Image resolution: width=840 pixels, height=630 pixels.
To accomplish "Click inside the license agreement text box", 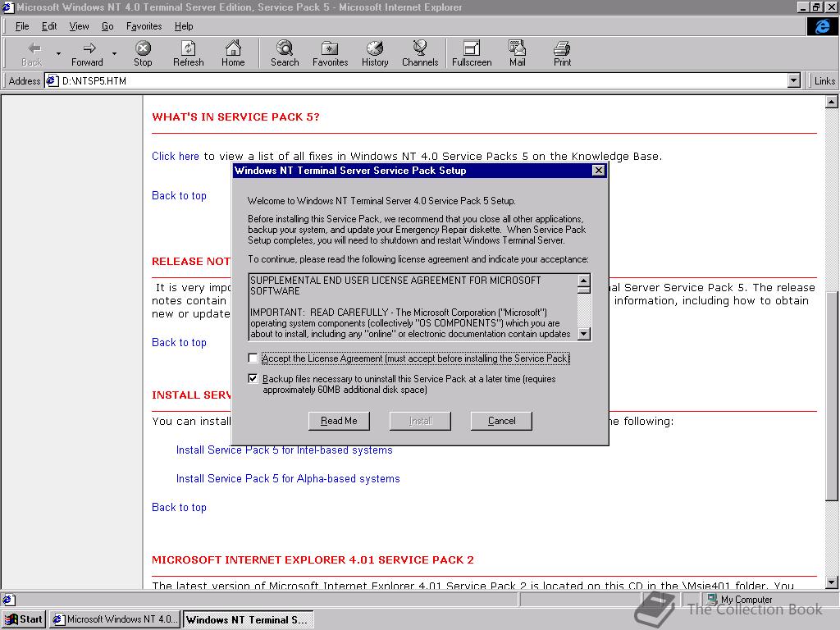I will coord(413,307).
